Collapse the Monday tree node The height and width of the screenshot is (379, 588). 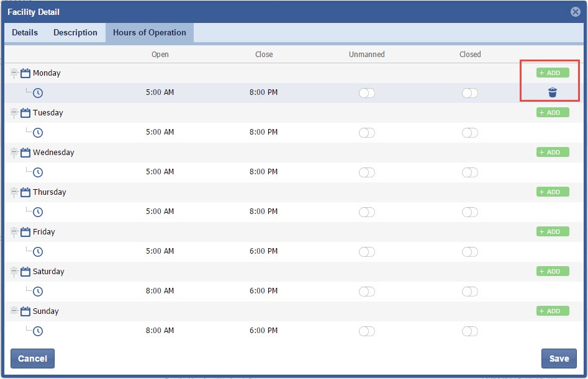(14, 73)
